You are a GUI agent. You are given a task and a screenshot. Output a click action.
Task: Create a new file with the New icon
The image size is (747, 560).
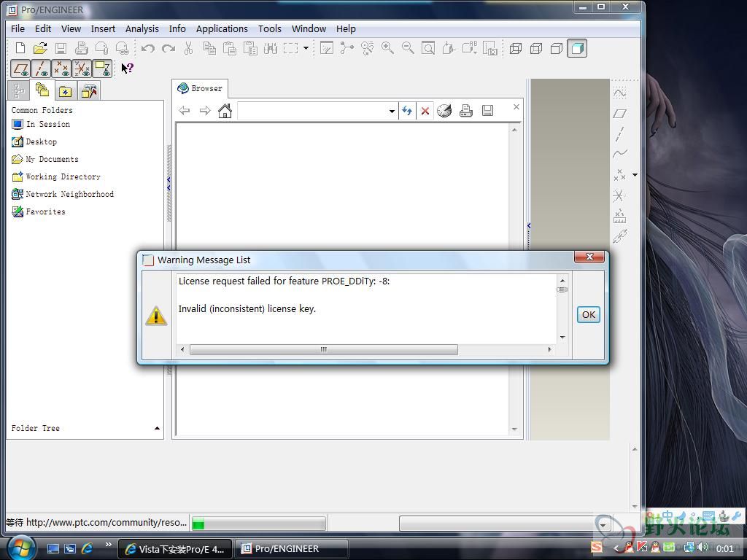click(x=20, y=48)
